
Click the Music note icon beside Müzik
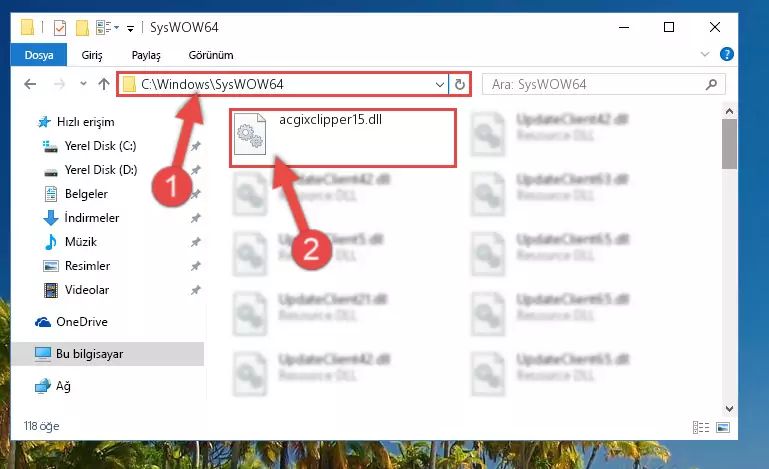coord(51,242)
